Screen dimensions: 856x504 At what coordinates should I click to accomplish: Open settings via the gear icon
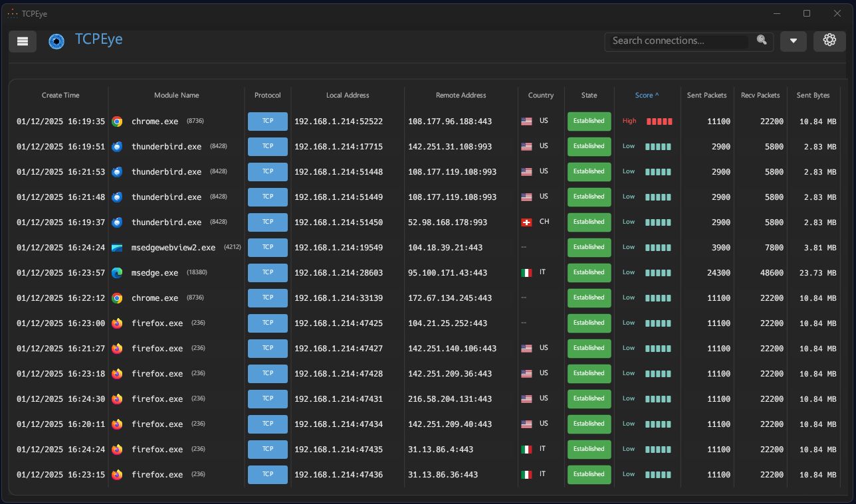tap(829, 41)
